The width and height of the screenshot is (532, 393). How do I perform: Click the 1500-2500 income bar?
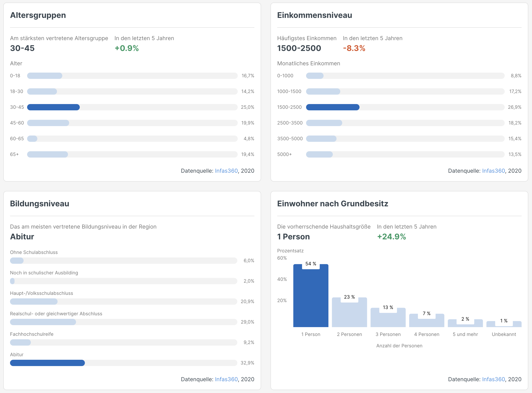coord(332,107)
